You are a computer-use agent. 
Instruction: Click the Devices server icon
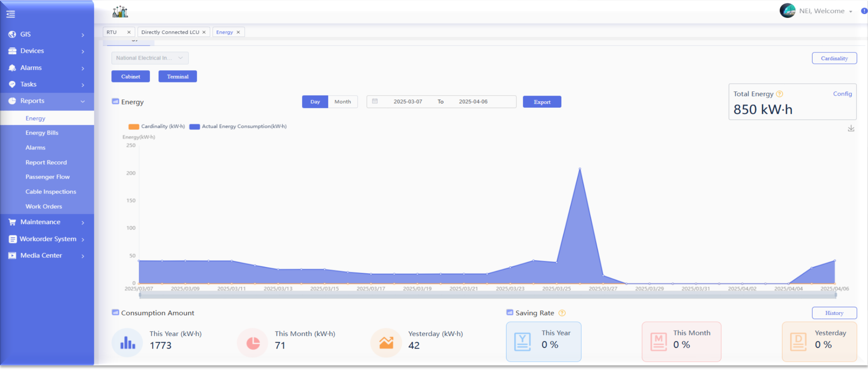pyautogui.click(x=12, y=51)
